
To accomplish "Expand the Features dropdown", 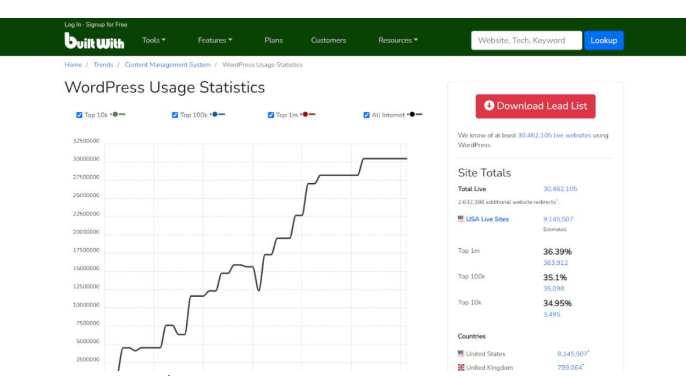I will (x=215, y=40).
